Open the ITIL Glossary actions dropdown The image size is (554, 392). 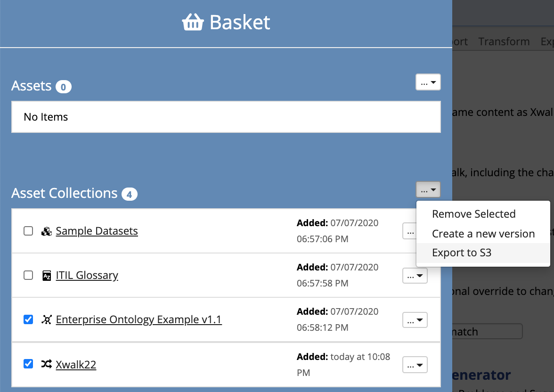click(415, 276)
